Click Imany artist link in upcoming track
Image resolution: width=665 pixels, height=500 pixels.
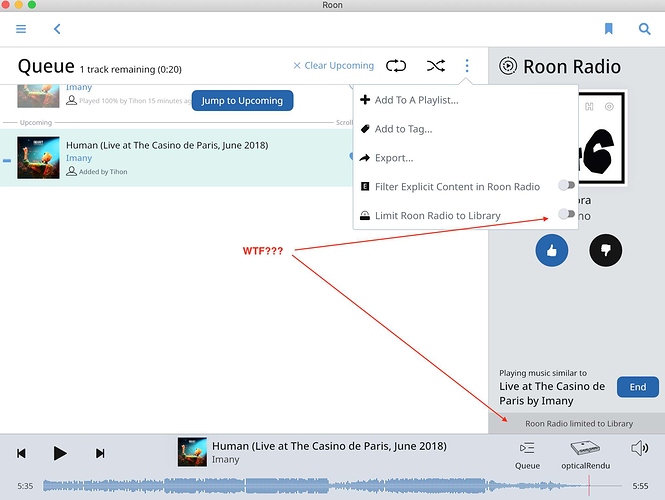(x=79, y=158)
